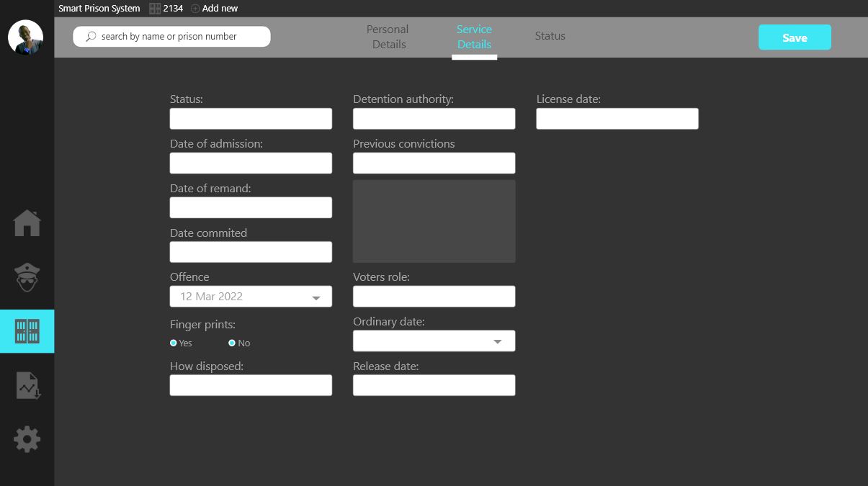Click the cell icon beside 2134
Image resolution: width=868 pixels, height=486 pixels.
pos(155,9)
